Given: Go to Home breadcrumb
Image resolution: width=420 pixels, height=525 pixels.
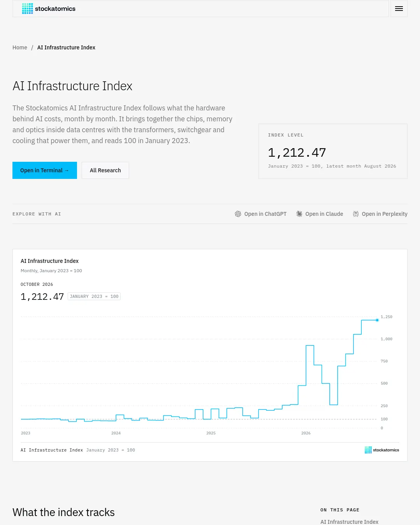Looking at the screenshot, I should [20, 47].
